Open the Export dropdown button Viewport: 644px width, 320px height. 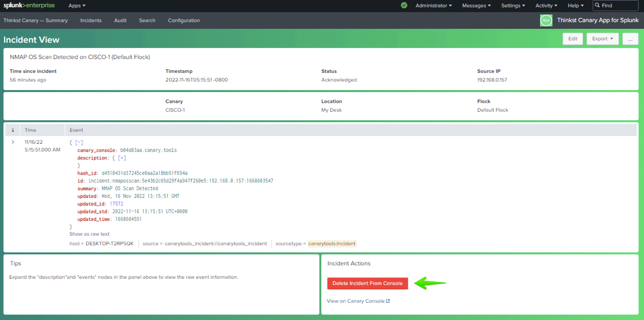603,39
